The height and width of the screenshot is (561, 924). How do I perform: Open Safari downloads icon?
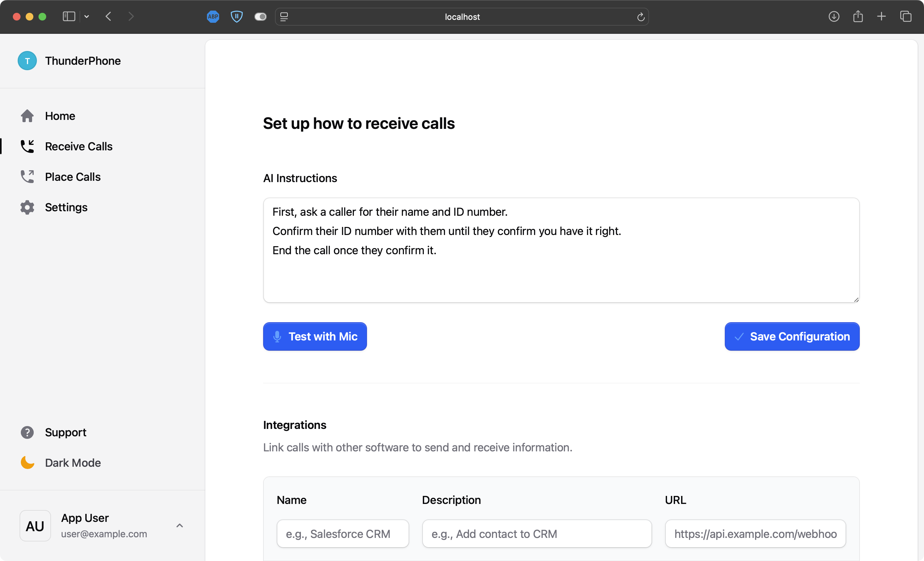[x=834, y=16]
